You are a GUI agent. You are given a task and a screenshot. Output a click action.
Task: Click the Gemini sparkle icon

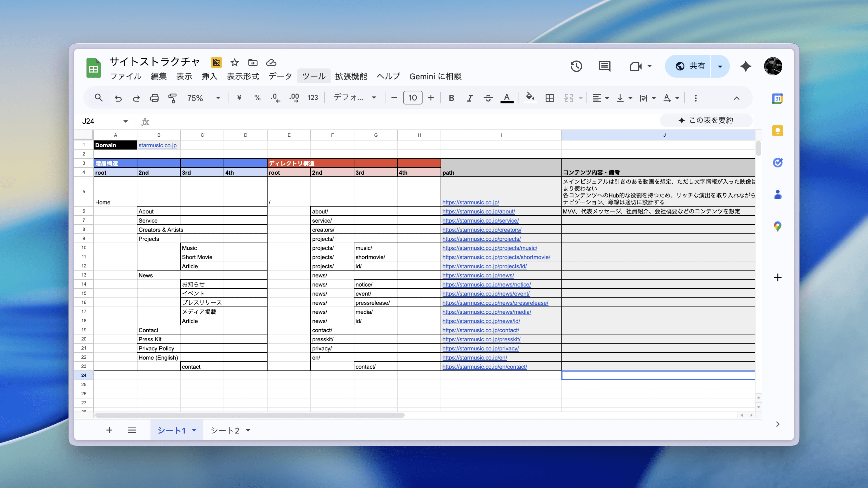click(x=745, y=66)
